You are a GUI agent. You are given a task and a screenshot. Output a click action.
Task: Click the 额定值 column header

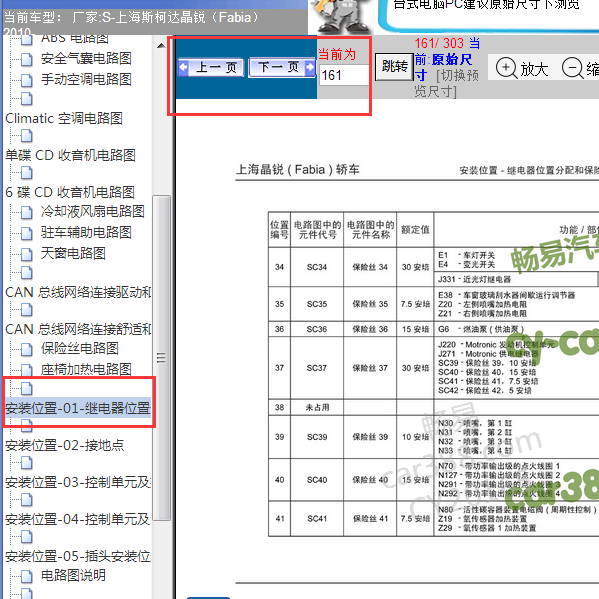(x=415, y=230)
